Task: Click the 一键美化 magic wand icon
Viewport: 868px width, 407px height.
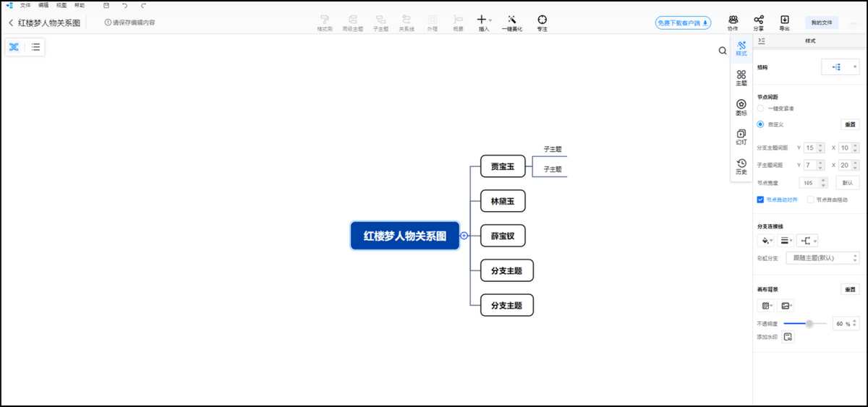Action: click(511, 20)
